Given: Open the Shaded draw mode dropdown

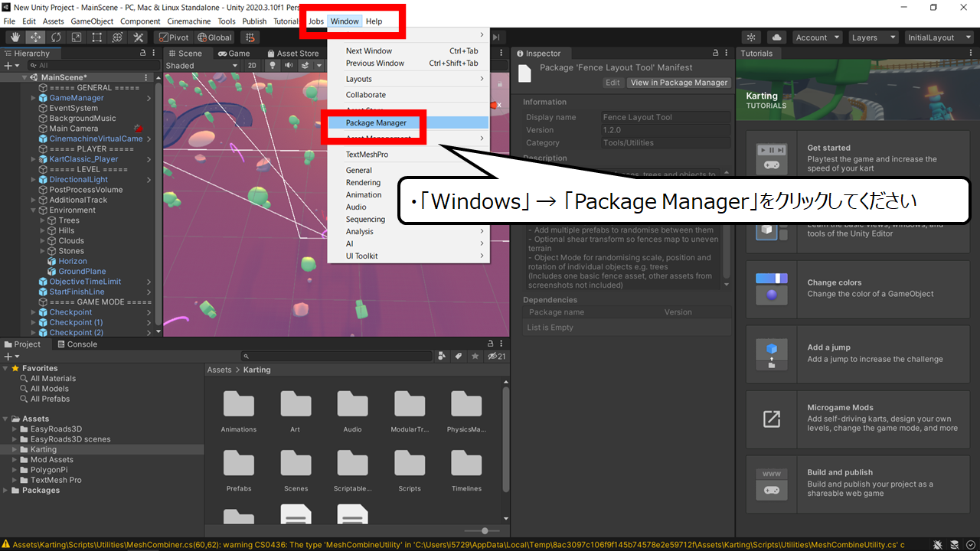Looking at the screenshot, I should pyautogui.click(x=202, y=65).
